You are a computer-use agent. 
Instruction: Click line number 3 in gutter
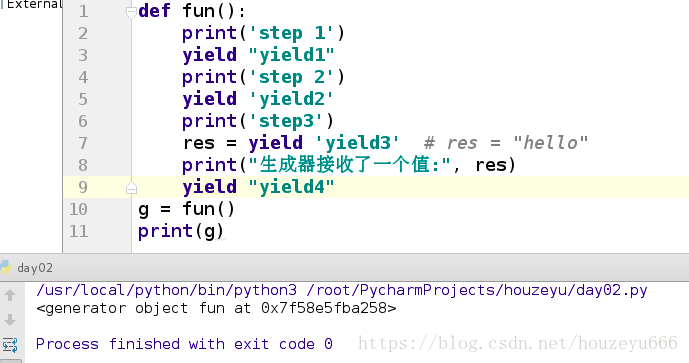[83, 55]
